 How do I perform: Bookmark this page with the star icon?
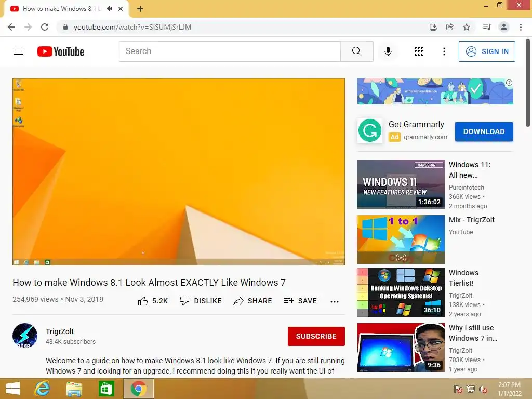coord(467,27)
